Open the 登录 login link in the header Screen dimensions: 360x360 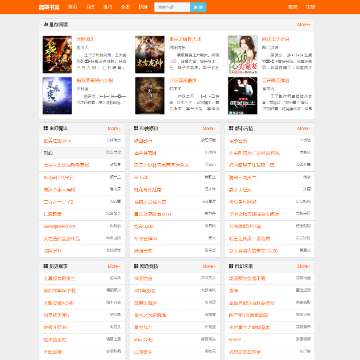point(293,7)
